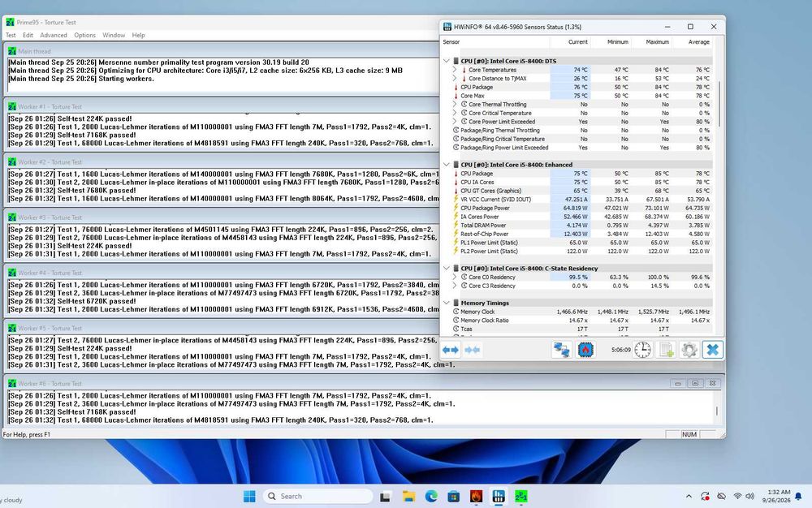Viewport: 812px width, 508px height.
Task: Open the notification bell in the taskbar
Action: 798,497
